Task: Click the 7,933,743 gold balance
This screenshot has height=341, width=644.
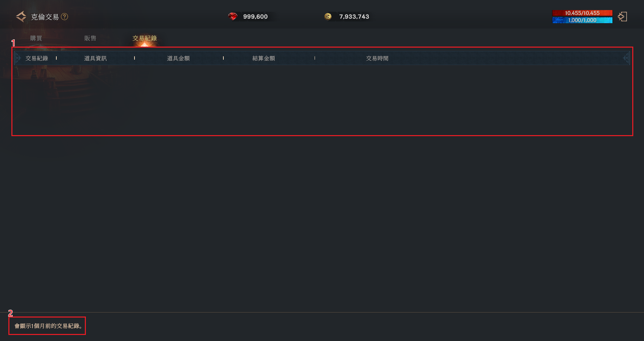Action: (x=354, y=16)
